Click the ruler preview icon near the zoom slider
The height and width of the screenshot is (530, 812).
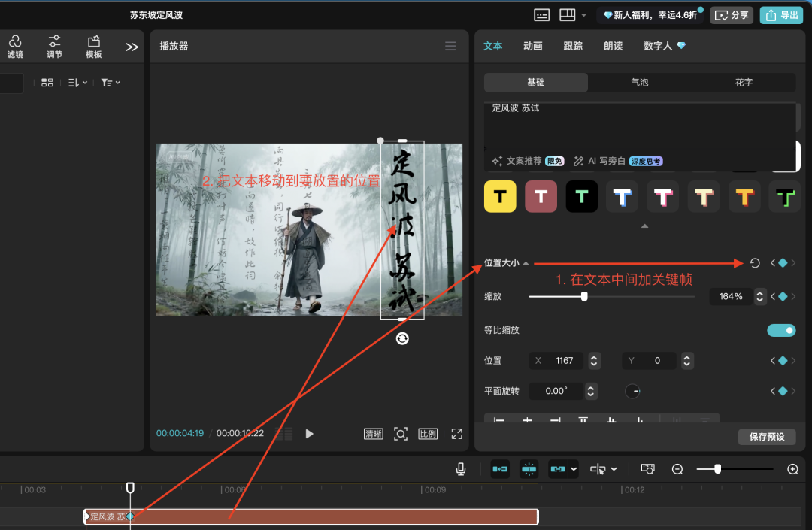[647, 468]
